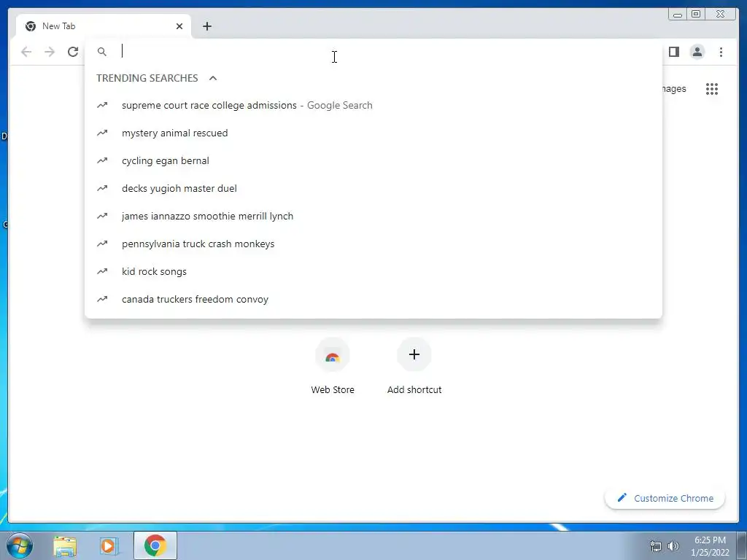Viewport: 747px width, 560px height.
Task: Select suggestion supreme court race college admissions
Action: 373,105
